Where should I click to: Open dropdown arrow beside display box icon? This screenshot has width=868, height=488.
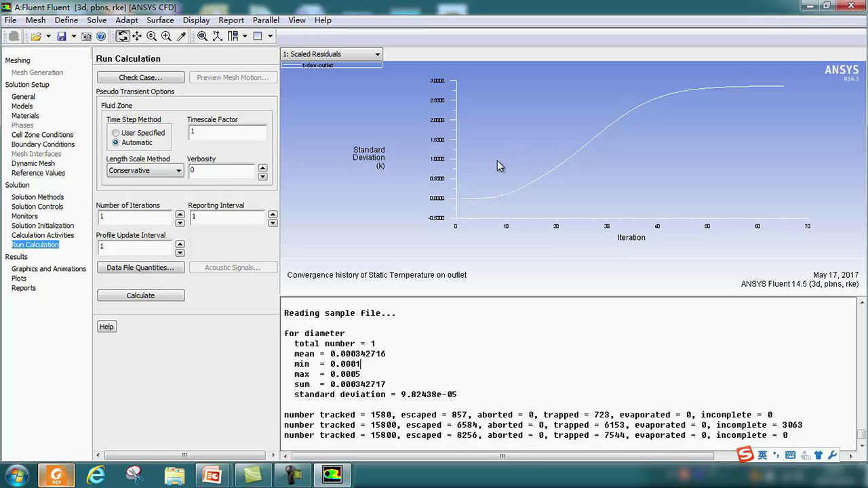pyautogui.click(x=270, y=37)
